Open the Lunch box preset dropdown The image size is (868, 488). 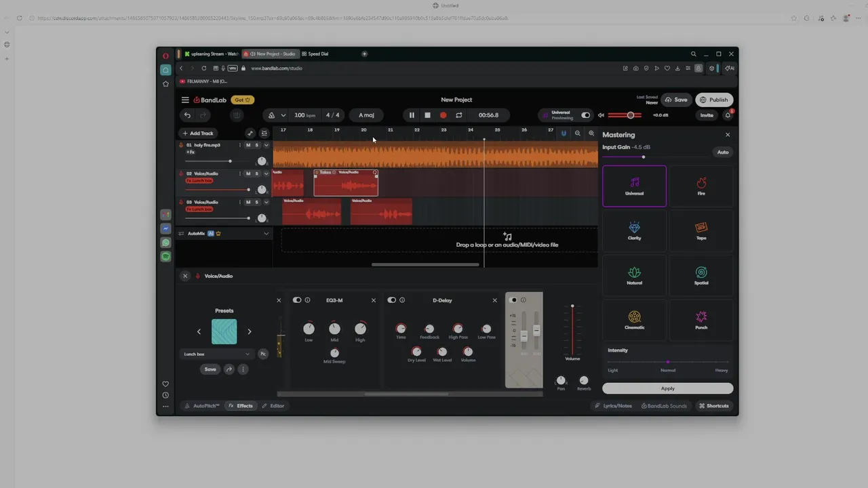(x=216, y=354)
